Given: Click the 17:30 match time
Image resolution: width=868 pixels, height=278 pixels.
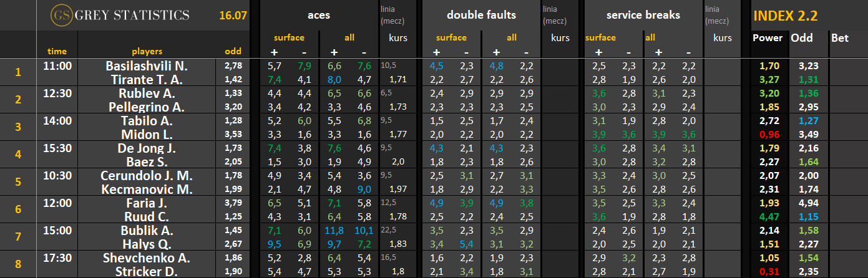Looking at the screenshot, I should [57, 257].
